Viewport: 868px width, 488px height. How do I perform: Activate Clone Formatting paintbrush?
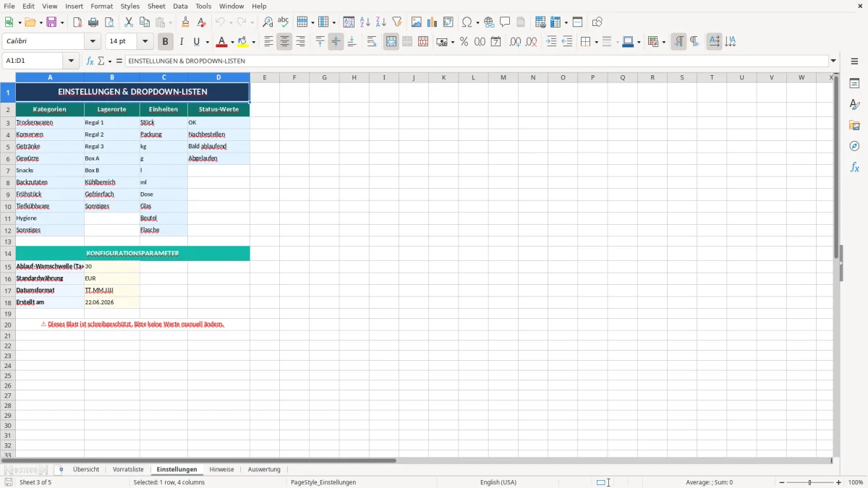186,22
